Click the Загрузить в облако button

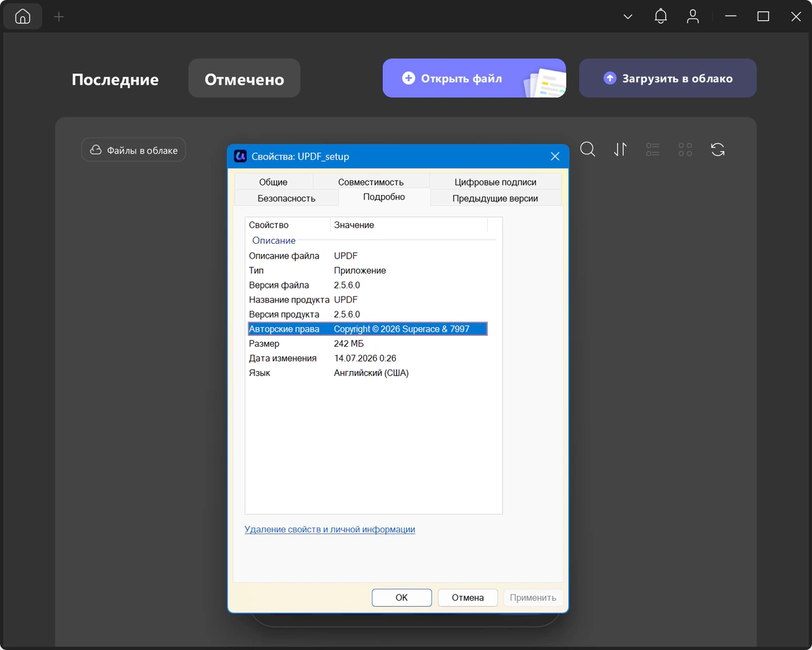(668, 78)
